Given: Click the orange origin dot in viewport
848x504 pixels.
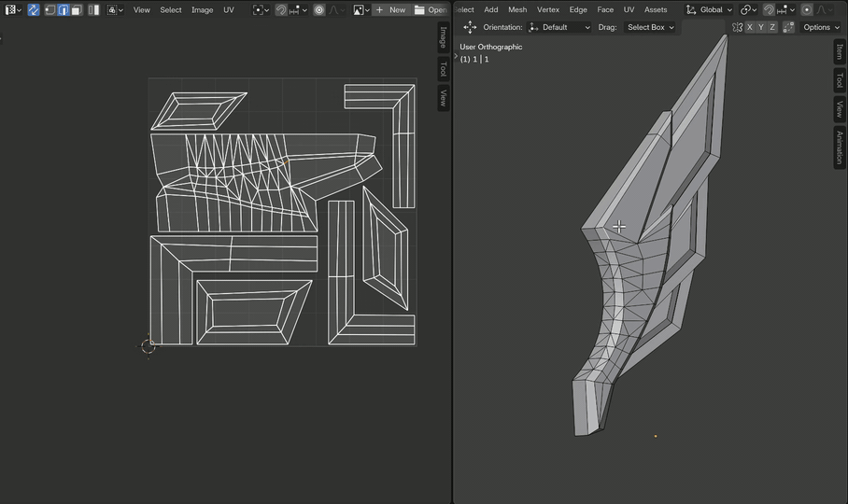Looking at the screenshot, I should (656, 436).
